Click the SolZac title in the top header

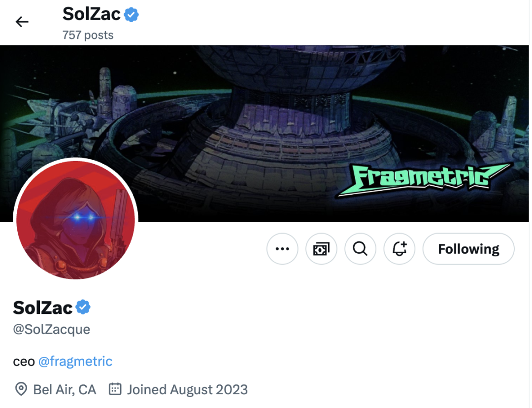click(x=91, y=15)
